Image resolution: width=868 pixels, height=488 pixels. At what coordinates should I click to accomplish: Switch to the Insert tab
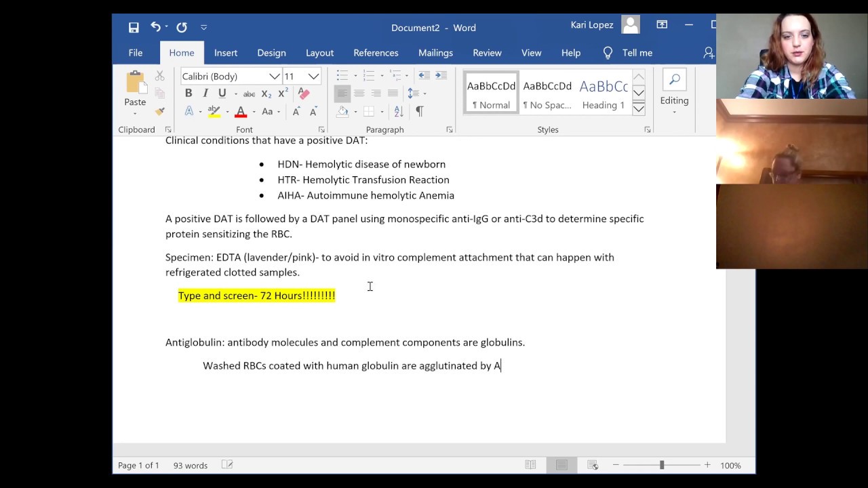(x=226, y=53)
